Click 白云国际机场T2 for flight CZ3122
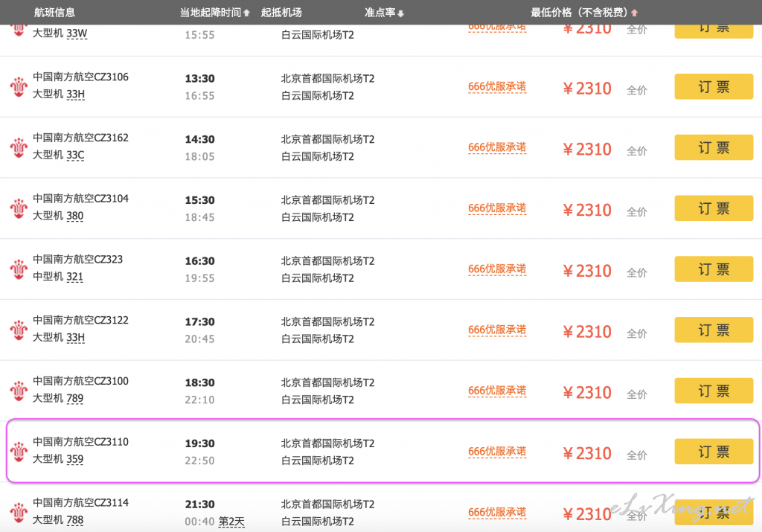The image size is (762, 532). [x=317, y=339]
